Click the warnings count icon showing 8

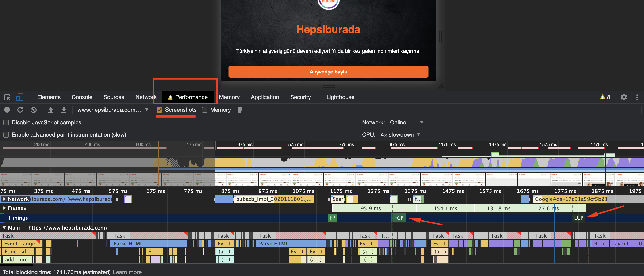pyautogui.click(x=605, y=97)
